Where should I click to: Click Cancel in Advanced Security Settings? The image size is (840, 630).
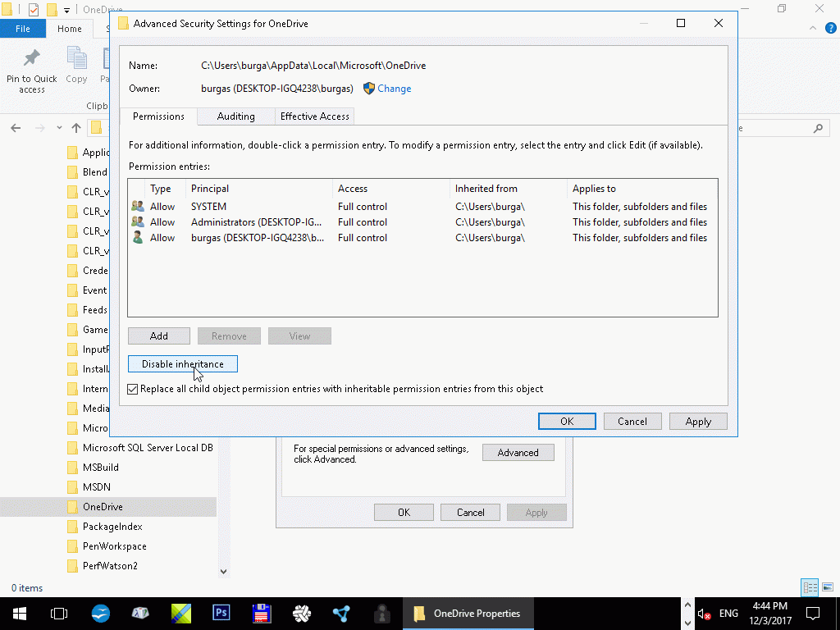coord(632,422)
